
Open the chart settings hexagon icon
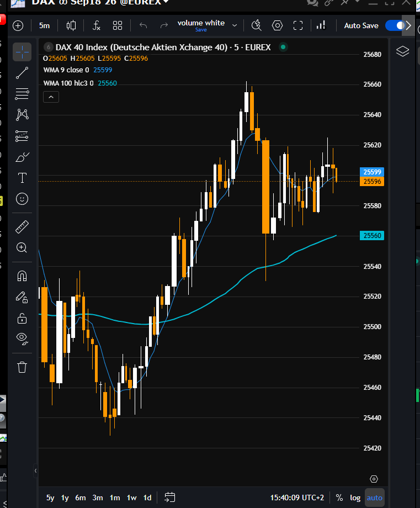[277, 25]
